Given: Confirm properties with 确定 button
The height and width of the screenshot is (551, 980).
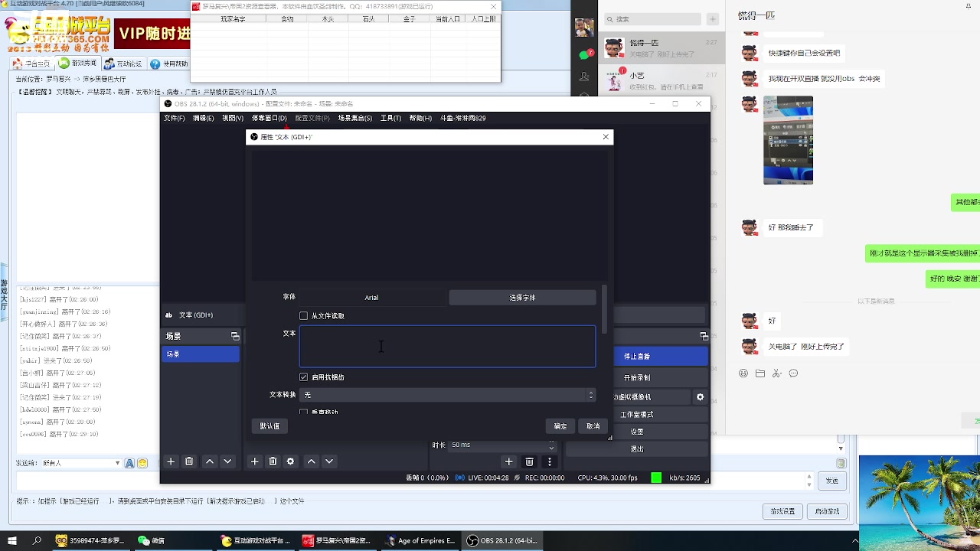Looking at the screenshot, I should tap(560, 426).
